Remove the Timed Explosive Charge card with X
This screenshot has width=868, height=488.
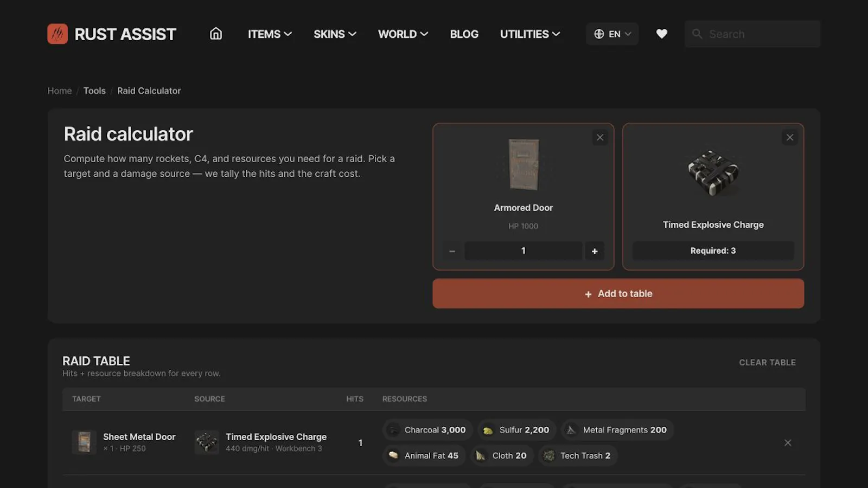(x=790, y=137)
